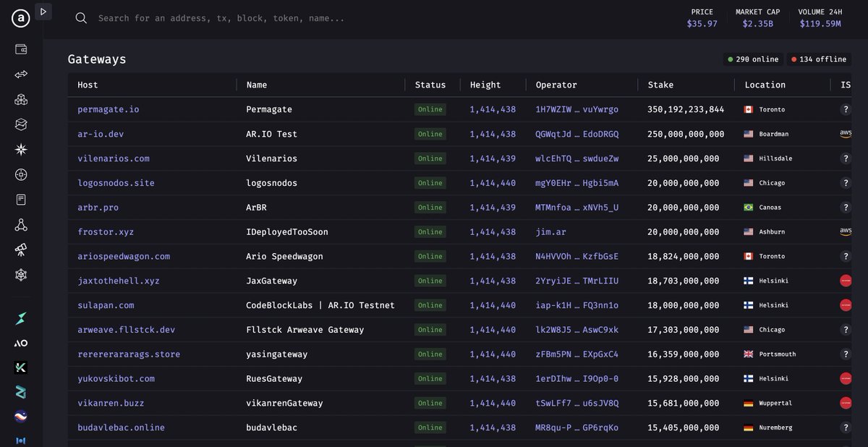Open the vilenarios.com host link
Image resolution: width=868 pixels, height=447 pixels.
pos(114,158)
